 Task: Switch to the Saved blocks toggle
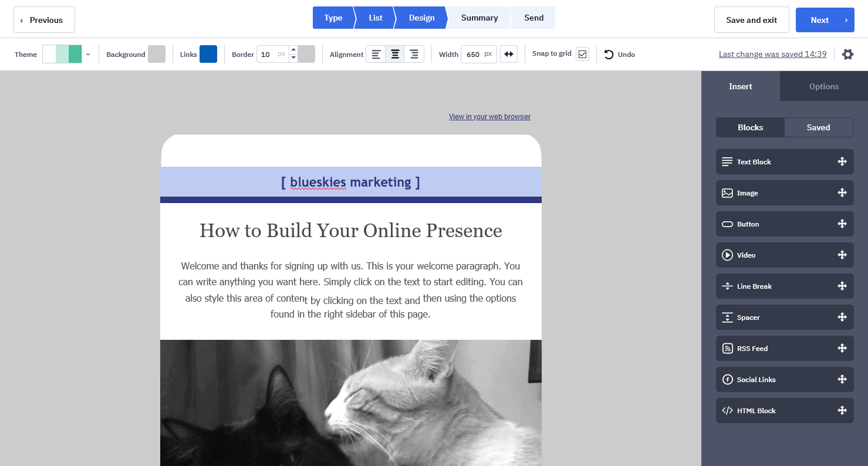coord(818,127)
